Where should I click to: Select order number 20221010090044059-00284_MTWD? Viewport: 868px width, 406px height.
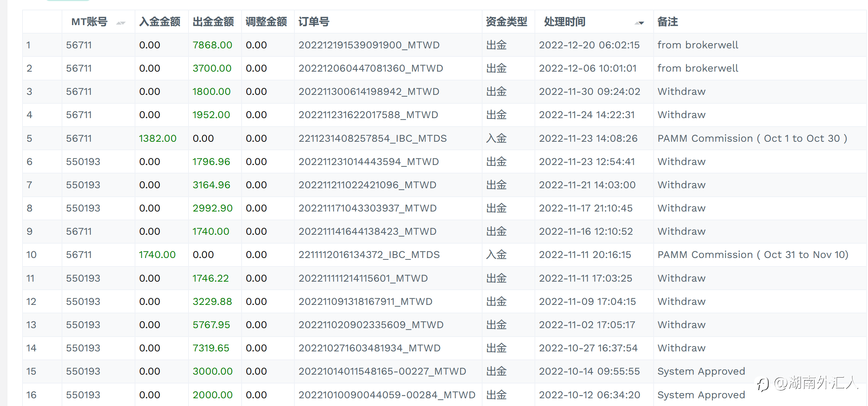pyautogui.click(x=387, y=395)
